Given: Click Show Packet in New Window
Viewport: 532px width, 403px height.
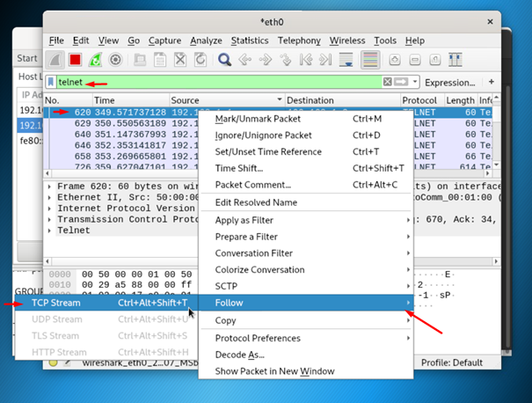Looking at the screenshot, I should tap(306, 371).
